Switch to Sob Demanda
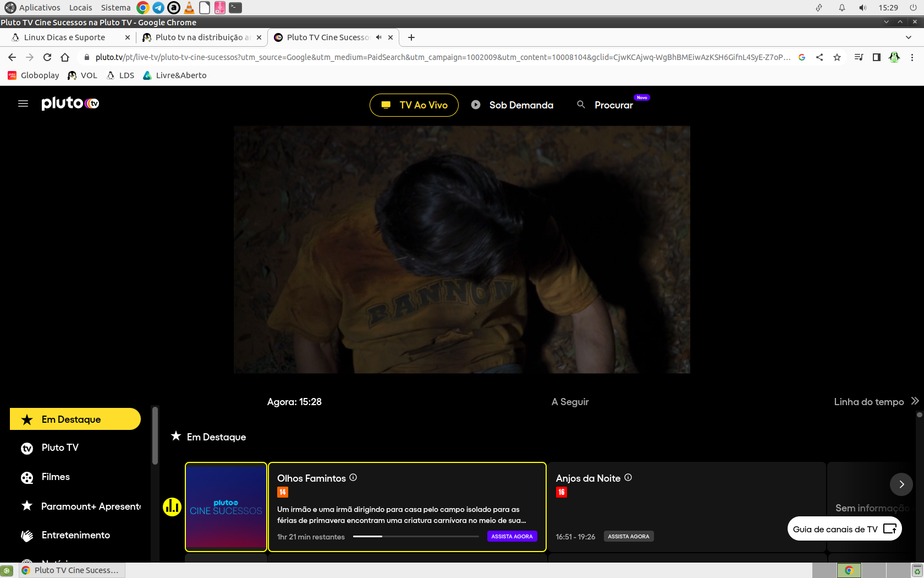The image size is (924, 578). (513, 105)
